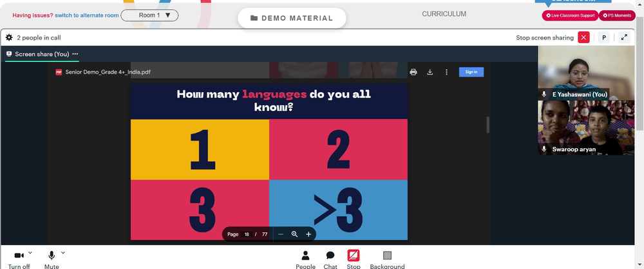Image resolution: width=644 pixels, height=269 pixels.
Task: Open Screen share options three-dot menu
Action: tap(75, 54)
